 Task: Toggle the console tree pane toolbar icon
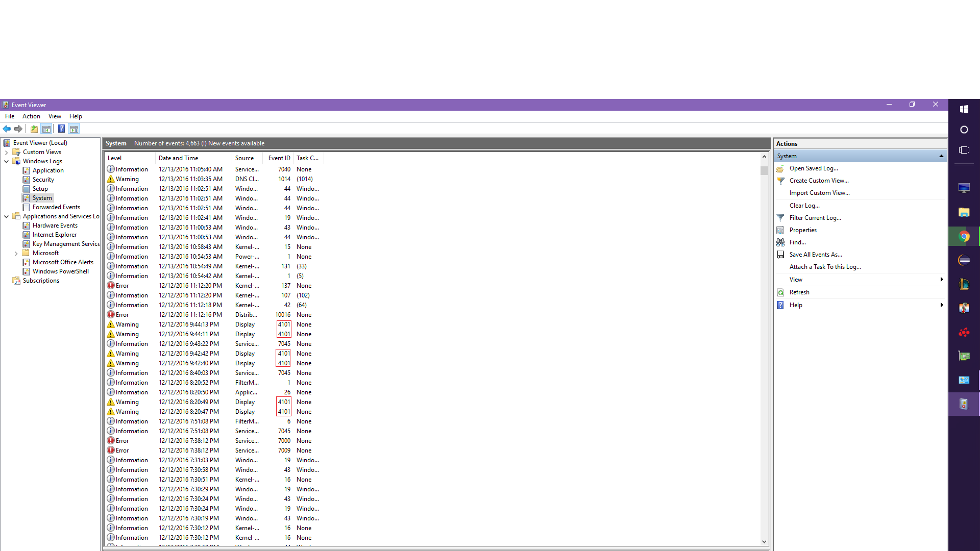tap(46, 129)
